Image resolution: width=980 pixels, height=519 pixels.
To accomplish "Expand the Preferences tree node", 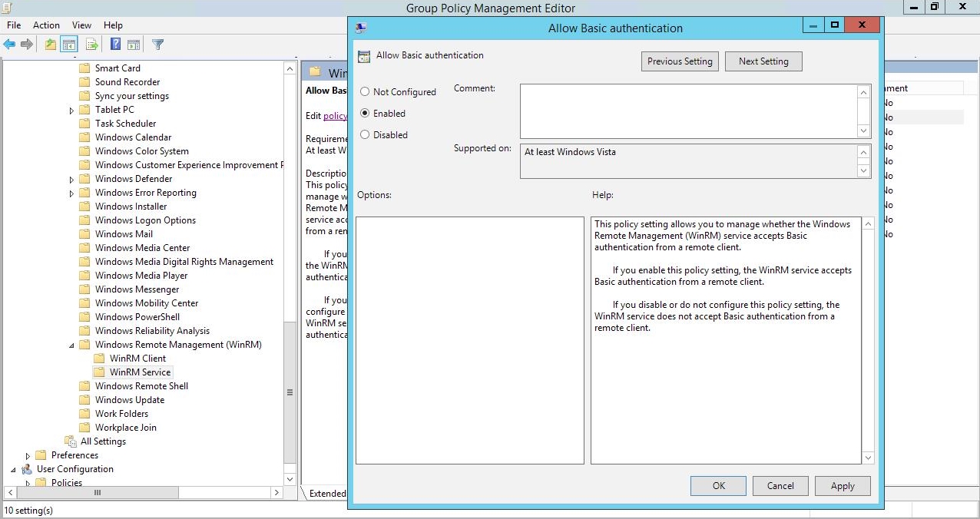I will click(x=28, y=456).
